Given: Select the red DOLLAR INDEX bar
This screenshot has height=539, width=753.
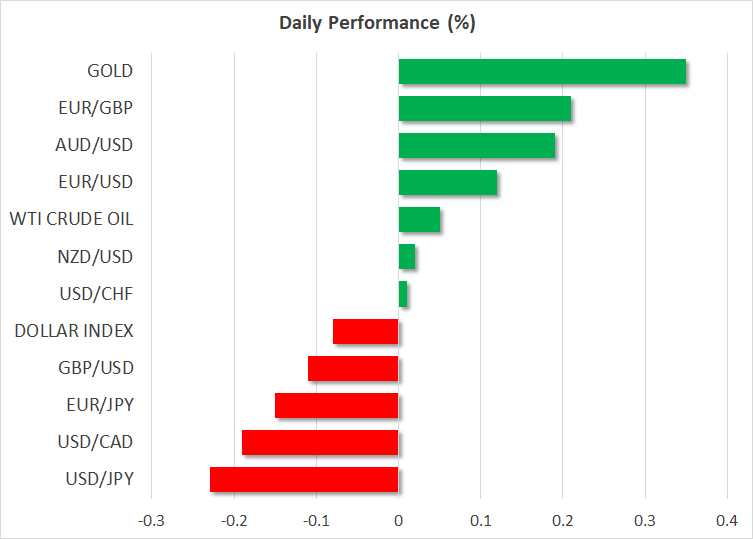Looking at the screenshot, I should pos(365,331).
